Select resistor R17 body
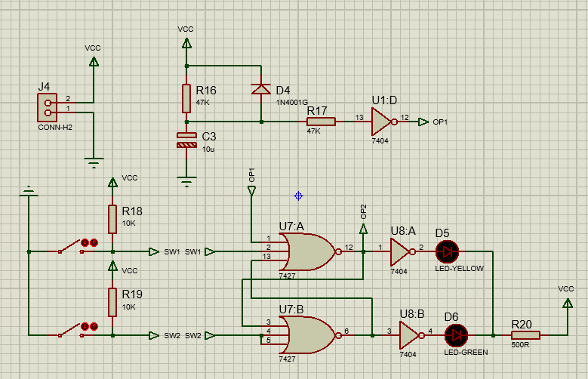Screen dimensions: 588x379 click(321, 122)
